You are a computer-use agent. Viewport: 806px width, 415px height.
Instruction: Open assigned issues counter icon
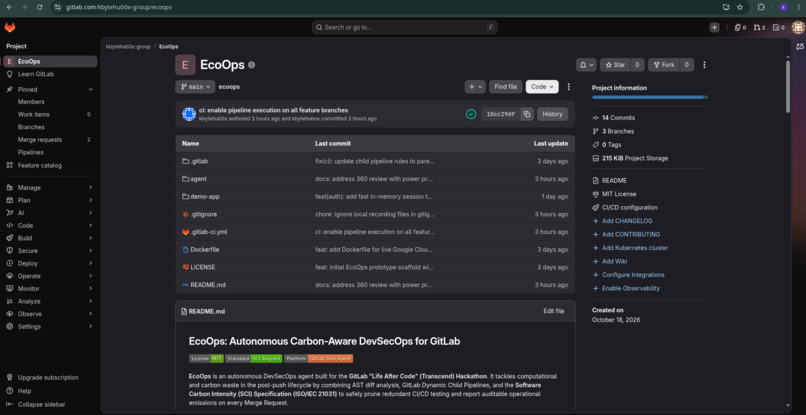click(740, 28)
